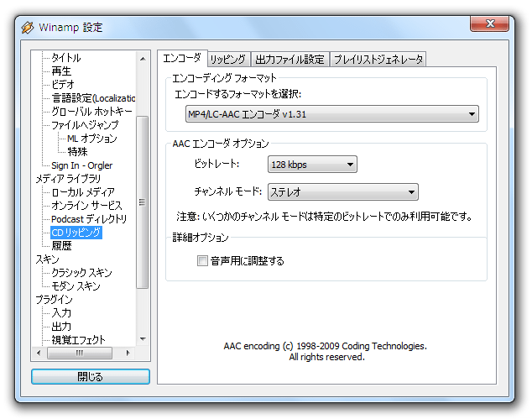Select CD リッピング tree item
The width and height of the screenshot is (532, 419).
[x=76, y=233]
